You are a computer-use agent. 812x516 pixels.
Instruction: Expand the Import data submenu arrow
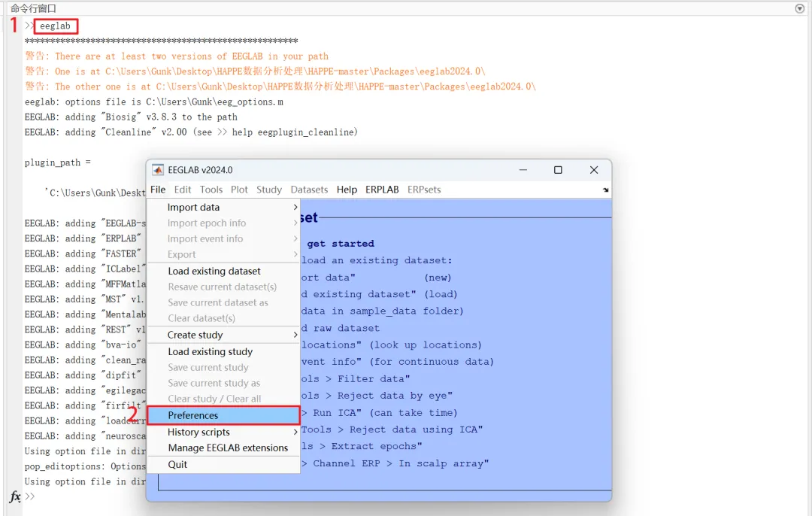[x=295, y=208]
